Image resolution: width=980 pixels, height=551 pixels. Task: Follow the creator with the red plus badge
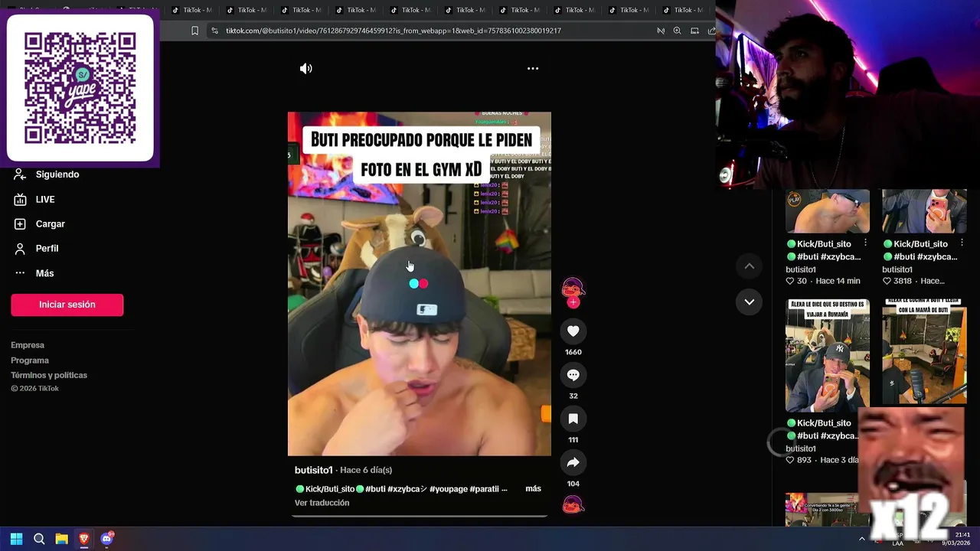click(573, 302)
